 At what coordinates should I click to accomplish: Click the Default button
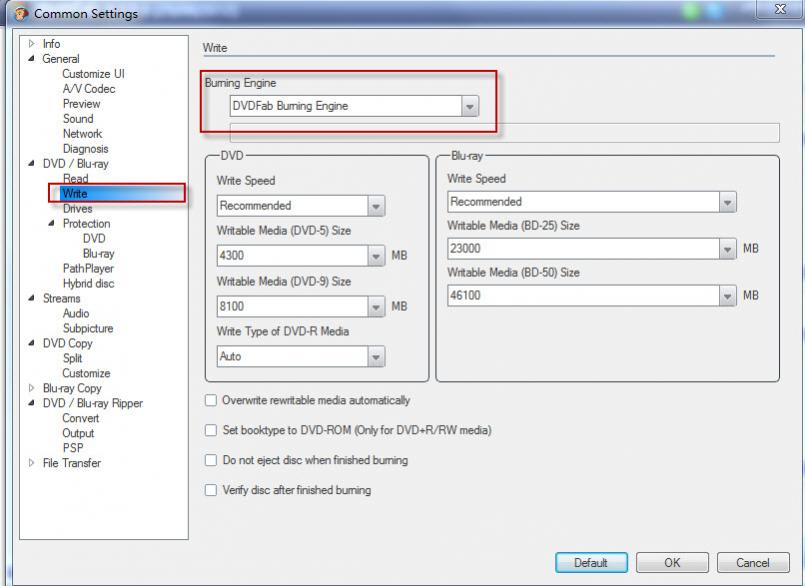[591, 562]
